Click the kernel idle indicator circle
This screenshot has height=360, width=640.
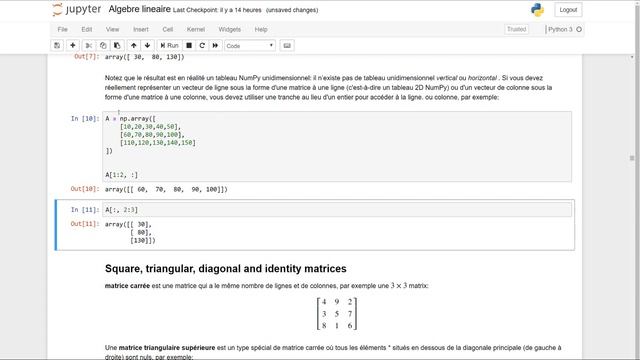(579, 29)
